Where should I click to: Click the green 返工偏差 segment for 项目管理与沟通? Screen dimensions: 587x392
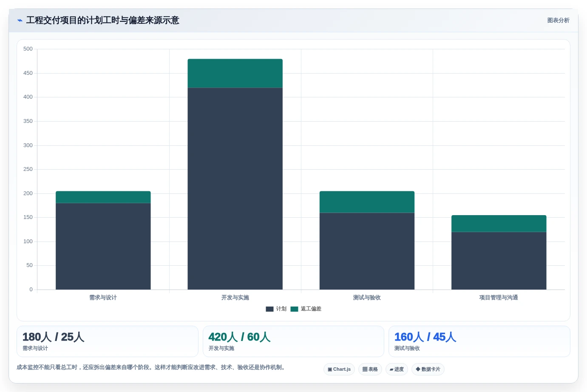(x=499, y=224)
